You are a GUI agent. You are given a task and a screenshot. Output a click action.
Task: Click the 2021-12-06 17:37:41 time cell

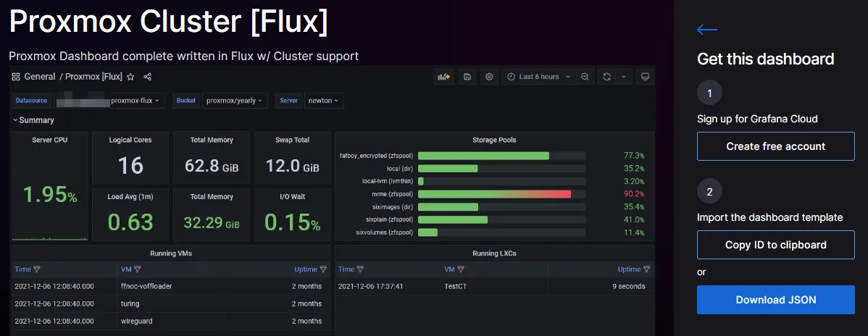click(370, 286)
